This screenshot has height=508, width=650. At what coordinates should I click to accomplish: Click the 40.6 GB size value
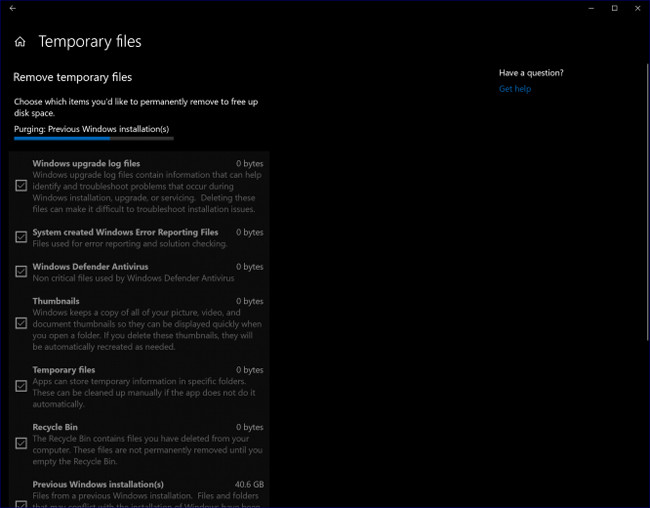pyautogui.click(x=249, y=484)
